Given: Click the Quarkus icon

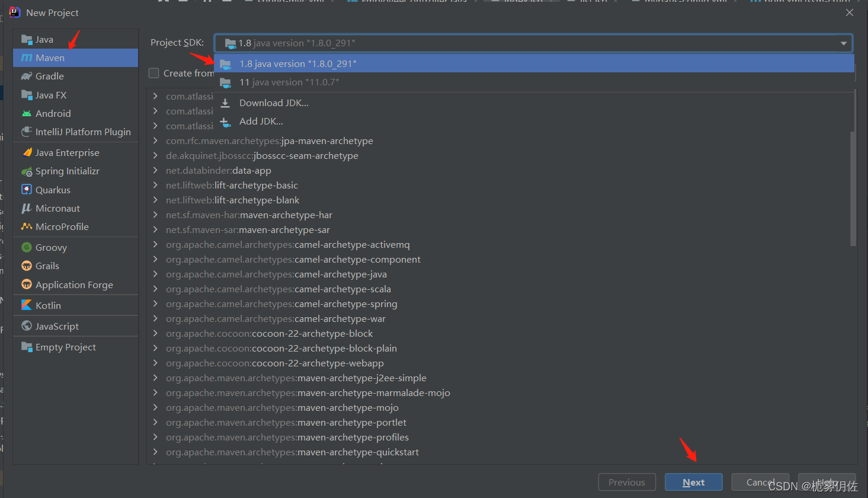Looking at the screenshot, I should tap(27, 190).
